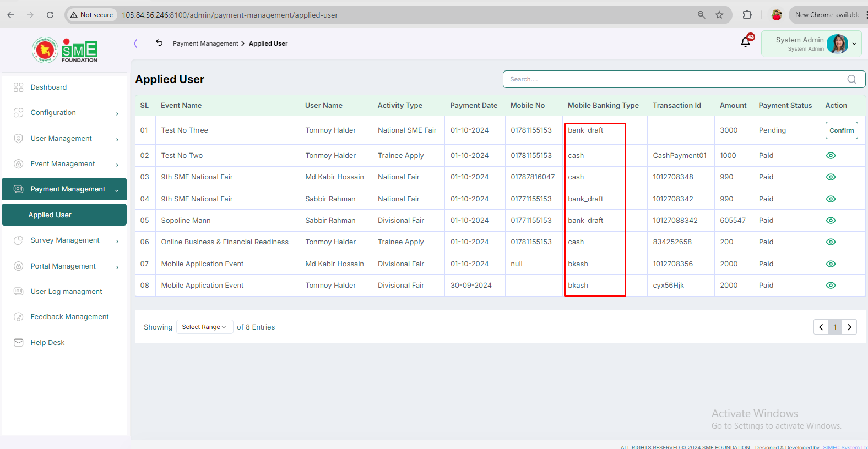
Task: Open the System Admin profile dropdown arrow
Action: pos(854,44)
